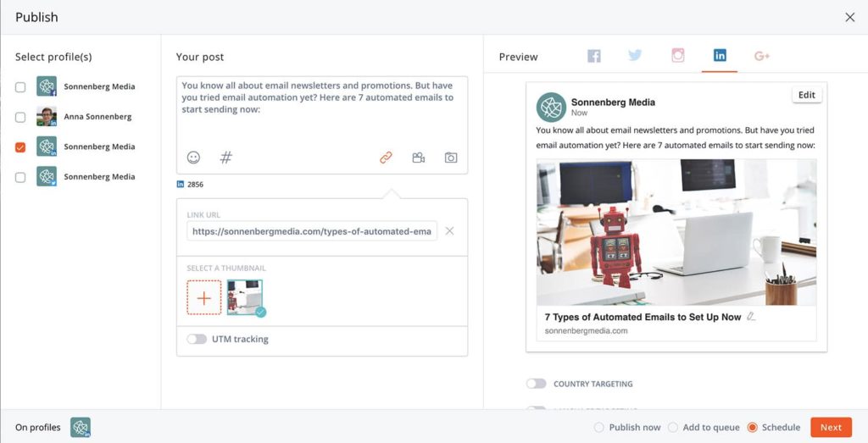Clear the link URL with X icon

pyautogui.click(x=450, y=231)
